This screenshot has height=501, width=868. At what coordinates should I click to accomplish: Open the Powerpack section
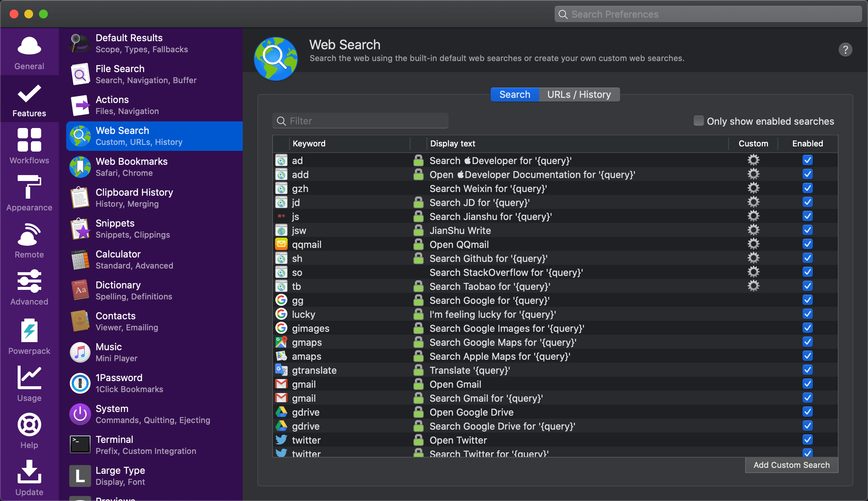[29, 335]
